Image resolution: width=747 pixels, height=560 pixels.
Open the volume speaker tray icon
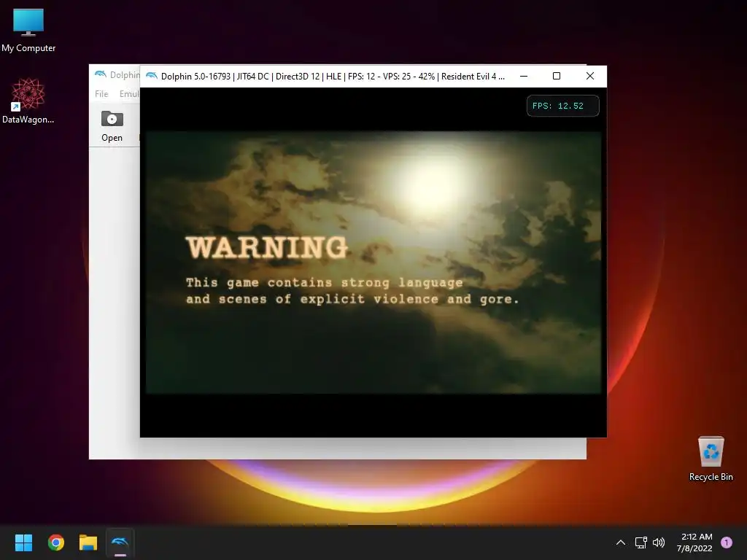(x=659, y=542)
